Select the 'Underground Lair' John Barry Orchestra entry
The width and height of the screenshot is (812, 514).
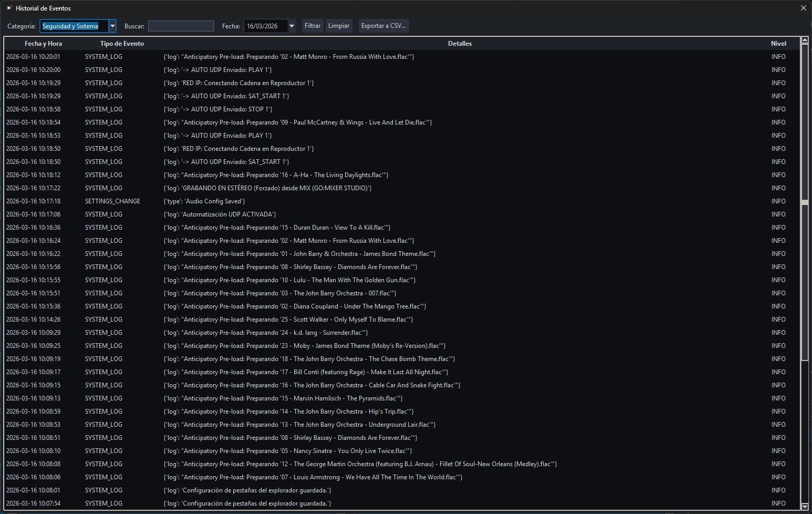click(402, 425)
